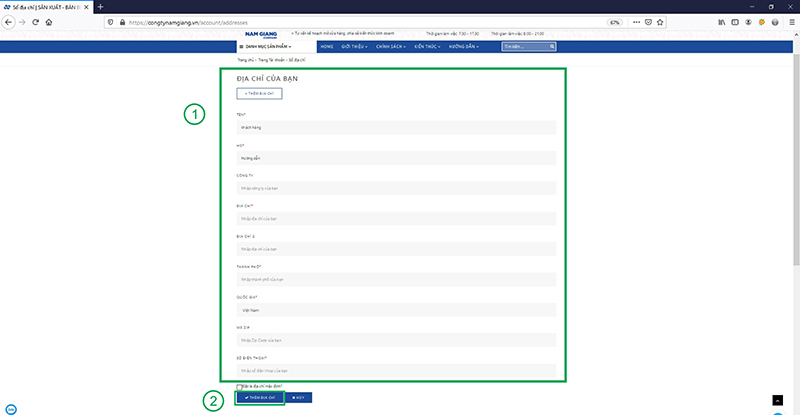Expand the Giới thiệu menu
The height and width of the screenshot is (415, 800).
(354, 46)
